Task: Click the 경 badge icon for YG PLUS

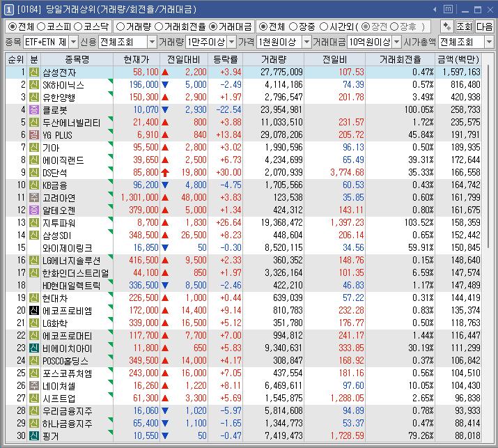Action: pos(34,134)
